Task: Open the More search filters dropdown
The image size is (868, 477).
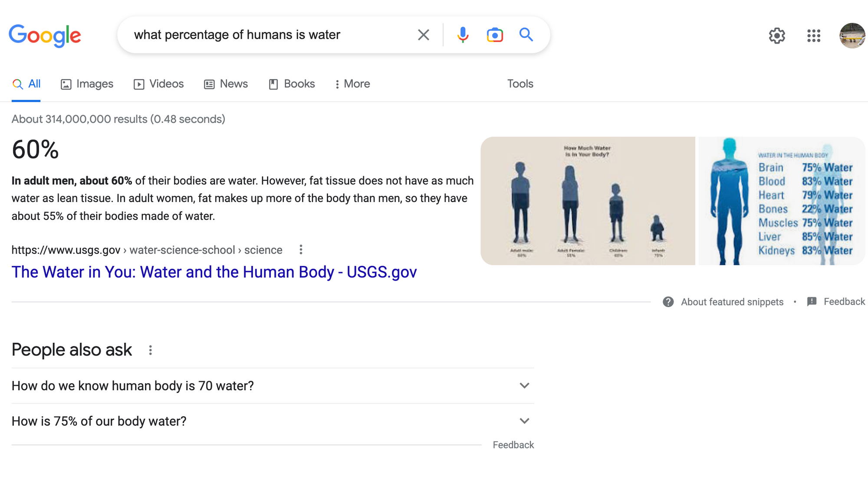Action: click(352, 84)
